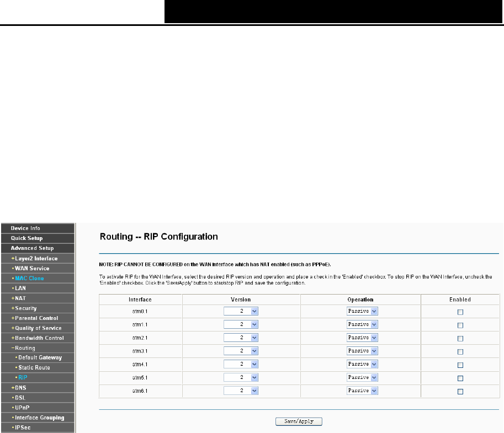The image size is (504, 433).
Task: Click the Interface column header
Action: tap(140, 300)
